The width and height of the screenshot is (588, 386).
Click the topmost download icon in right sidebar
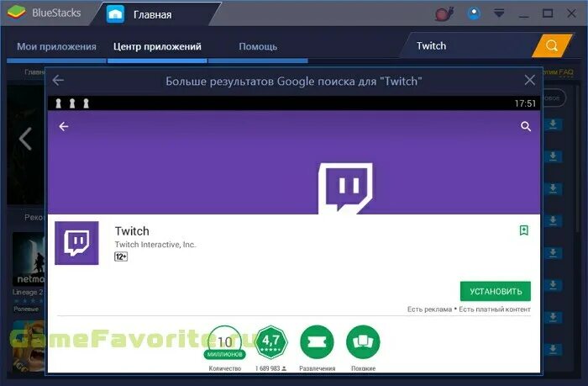point(553,124)
